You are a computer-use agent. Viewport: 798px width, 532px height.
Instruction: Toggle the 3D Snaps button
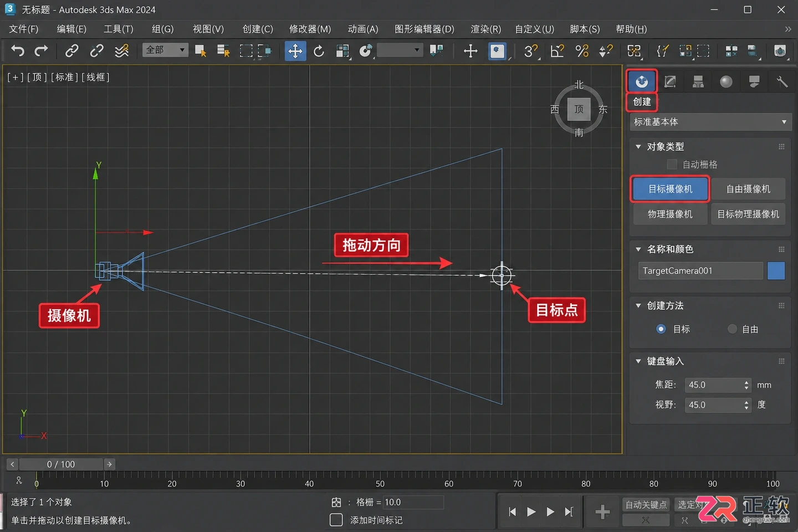[531, 51]
